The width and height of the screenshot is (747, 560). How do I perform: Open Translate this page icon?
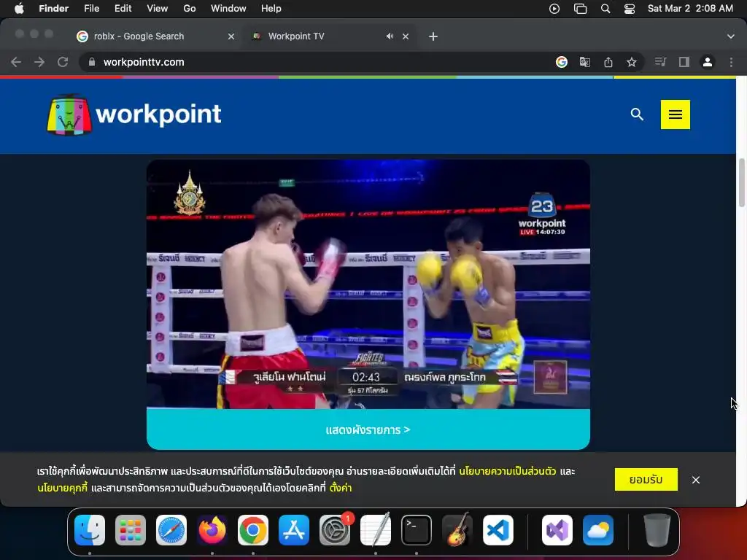click(x=585, y=62)
